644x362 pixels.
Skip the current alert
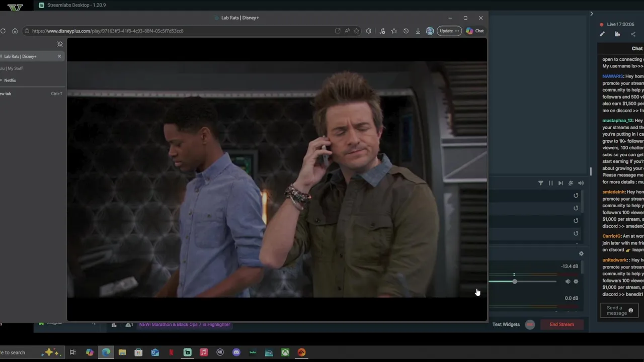(560, 183)
